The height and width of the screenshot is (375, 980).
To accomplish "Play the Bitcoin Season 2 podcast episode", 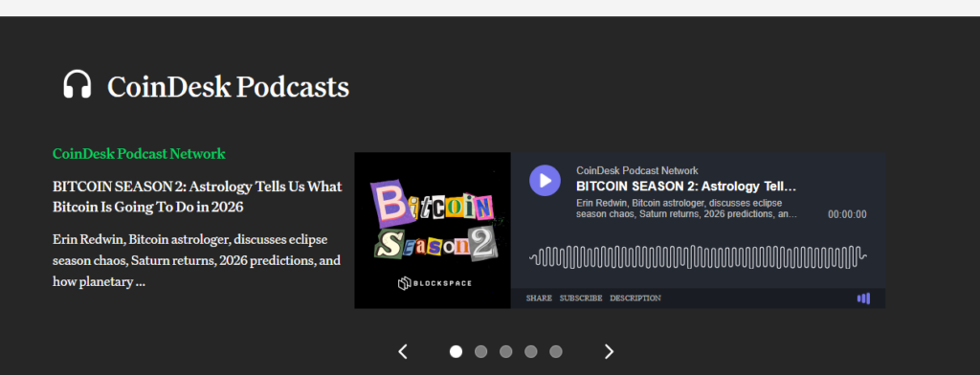I will (x=545, y=181).
